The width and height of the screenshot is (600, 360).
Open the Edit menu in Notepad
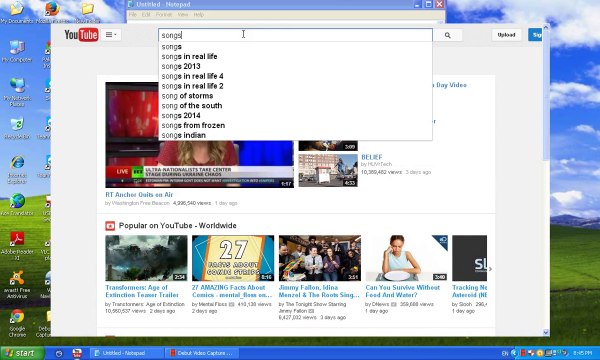pyautogui.click(x=146, y=15)
